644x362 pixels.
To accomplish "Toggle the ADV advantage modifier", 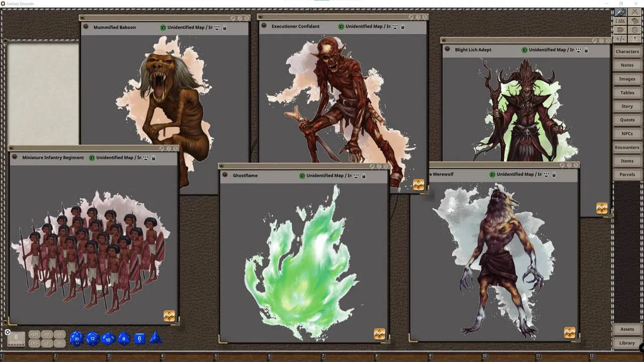I will [35, 334].
